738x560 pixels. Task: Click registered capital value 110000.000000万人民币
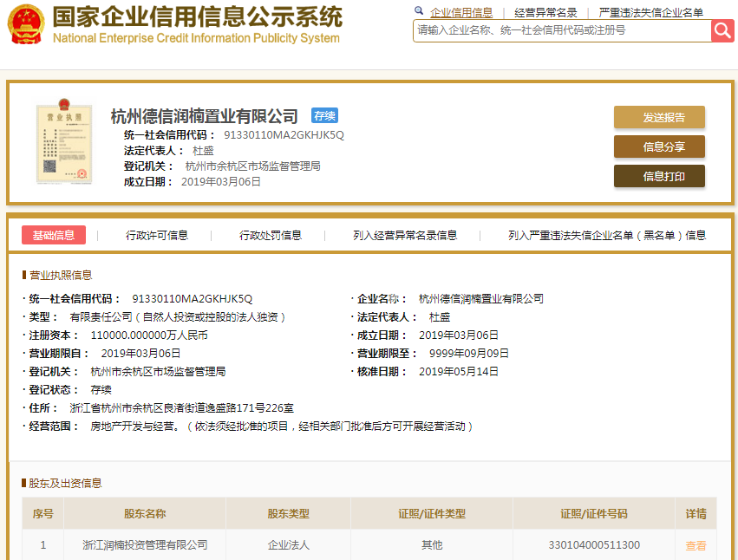pos(149,335)
